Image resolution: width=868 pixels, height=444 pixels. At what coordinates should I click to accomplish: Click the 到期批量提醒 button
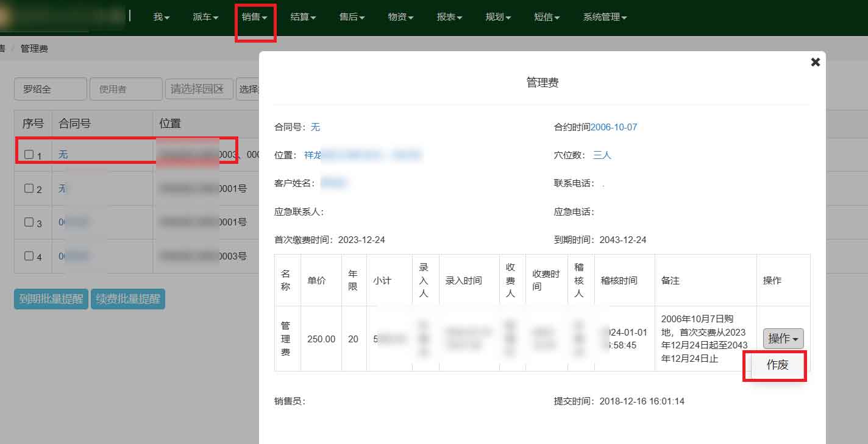pyautogui.click(x=51, y=299)
